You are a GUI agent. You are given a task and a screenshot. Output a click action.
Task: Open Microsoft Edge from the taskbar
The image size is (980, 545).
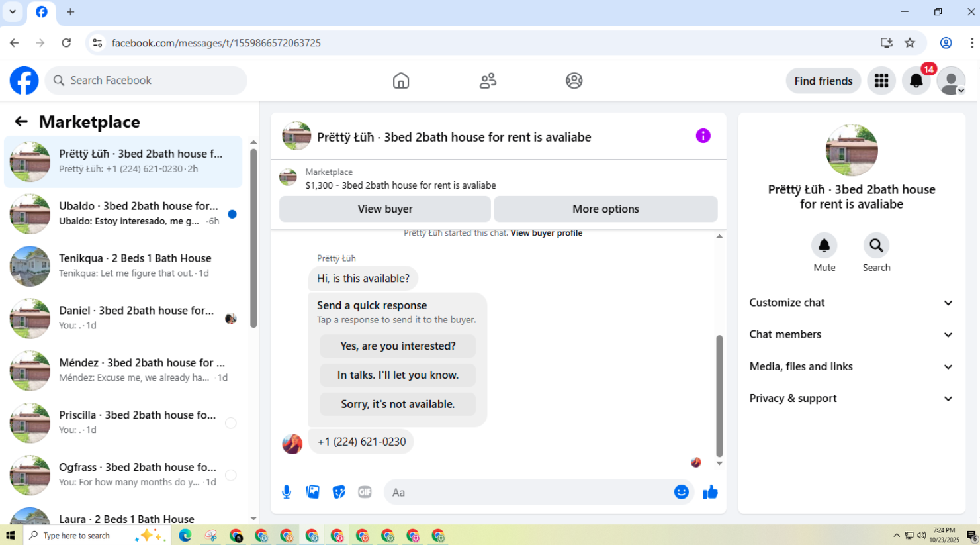coord(185,536)
